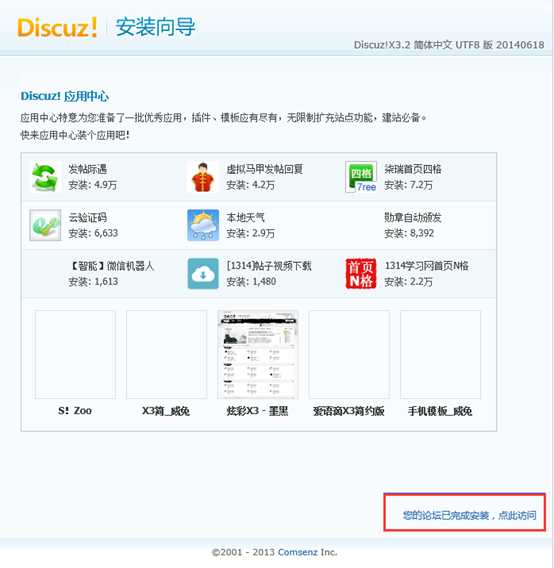Click the X3简_威兔 template name
This screenshot has width=554, height=568.
(166, 411)
